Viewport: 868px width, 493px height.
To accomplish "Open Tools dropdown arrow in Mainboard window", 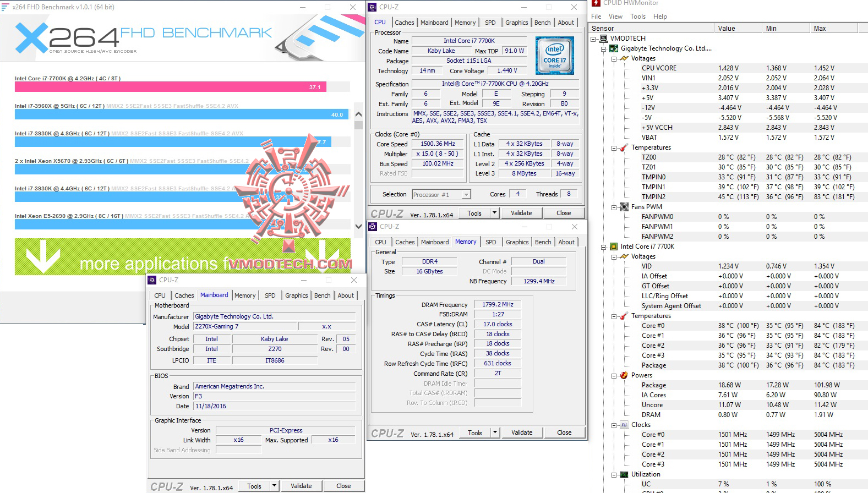I will coord(274,486).
